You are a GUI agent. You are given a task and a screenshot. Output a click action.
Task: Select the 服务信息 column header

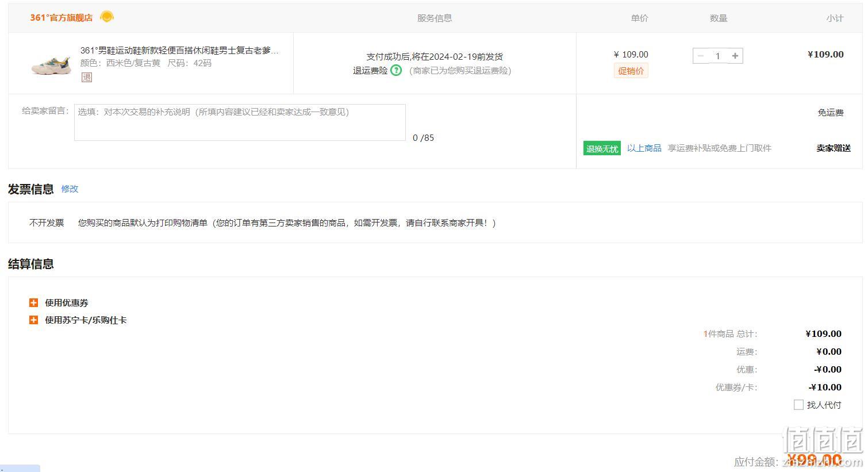tap(435, 18)
